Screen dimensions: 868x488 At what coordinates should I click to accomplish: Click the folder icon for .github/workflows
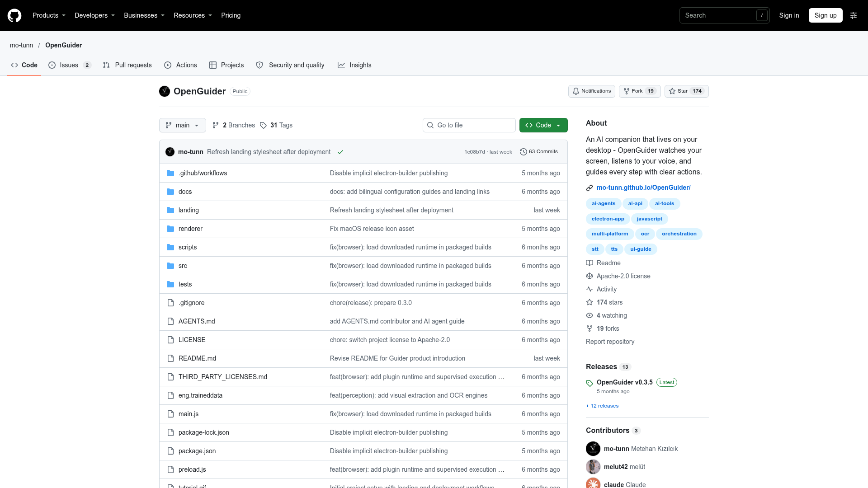(170, 173)
